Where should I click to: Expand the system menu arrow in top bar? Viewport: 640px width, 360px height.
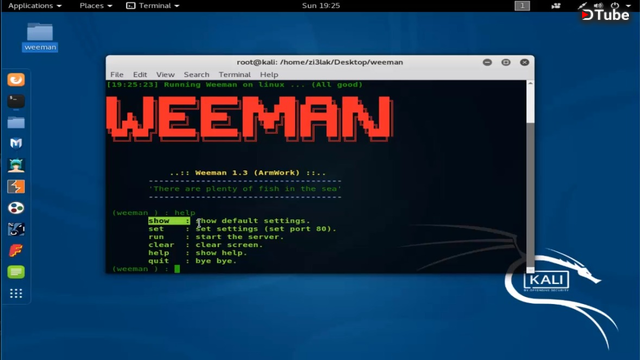(x=628, y=6)
